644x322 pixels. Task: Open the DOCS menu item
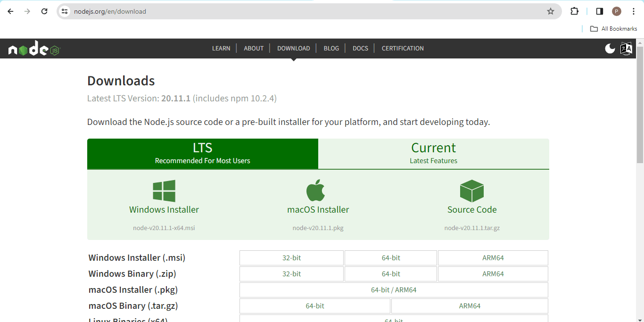360,48
